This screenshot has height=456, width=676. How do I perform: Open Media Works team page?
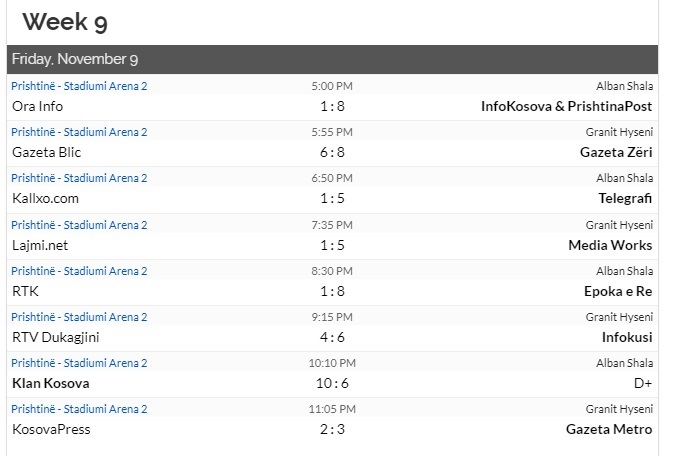point(610,245)
